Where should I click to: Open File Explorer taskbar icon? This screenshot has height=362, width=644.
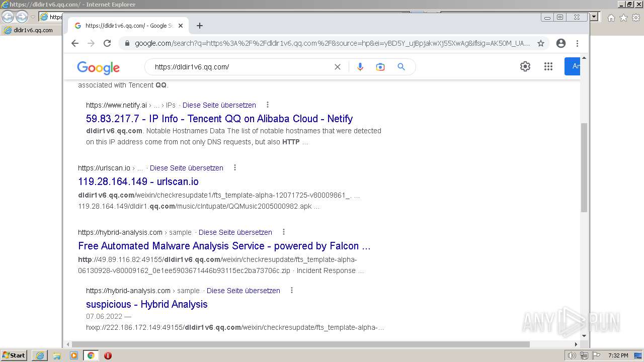pyautogui.click(x=57, y=355)
